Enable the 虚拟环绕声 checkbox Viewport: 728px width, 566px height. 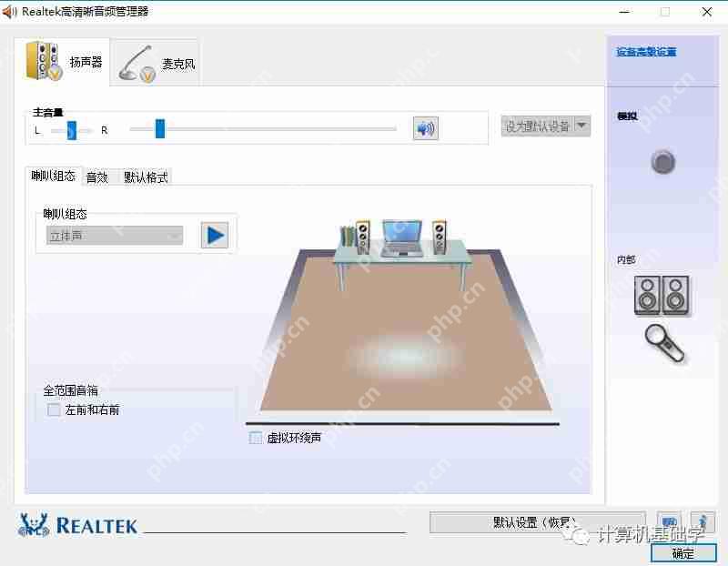(x=255, y=438)
